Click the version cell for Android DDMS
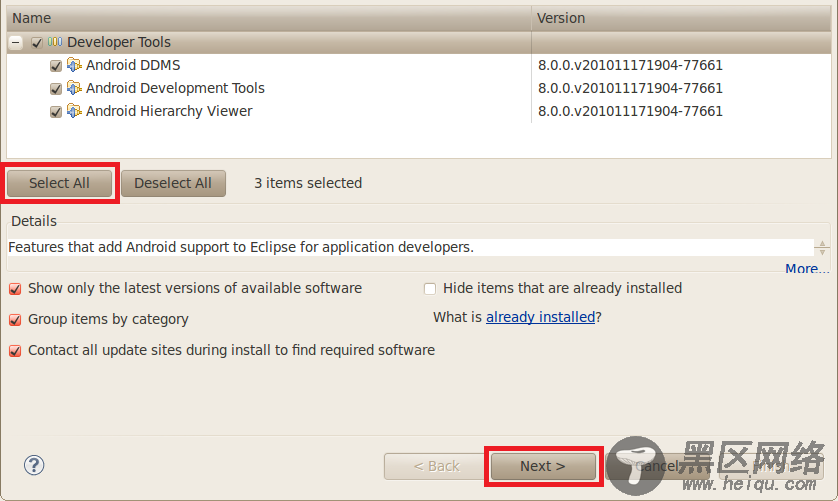The image size is (838, 501). point(630,65)
